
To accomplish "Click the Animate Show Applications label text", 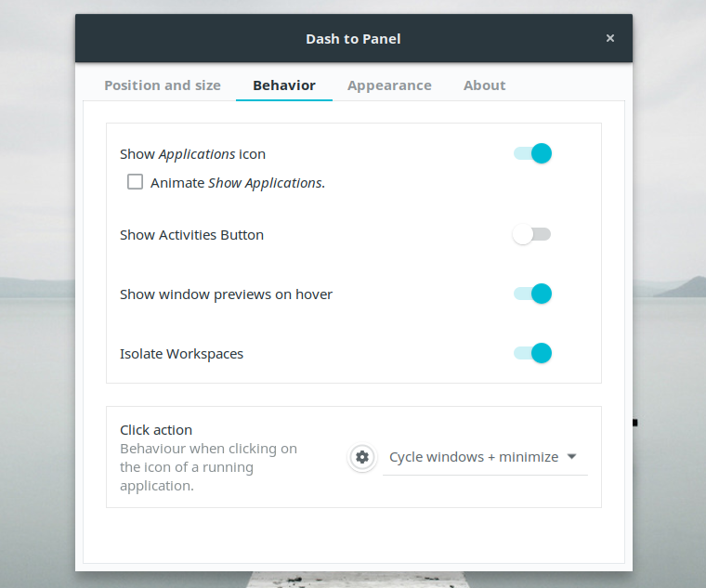I will point(237,183).
